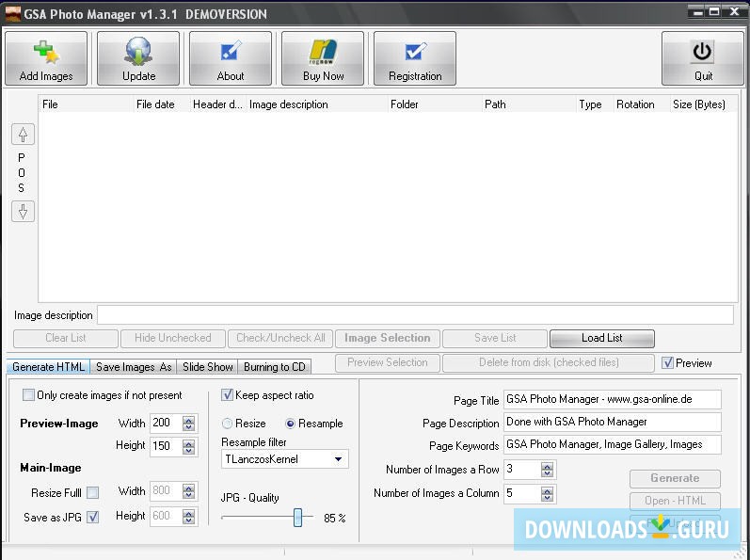Click the Add Images toolbar button

(46, 58)
